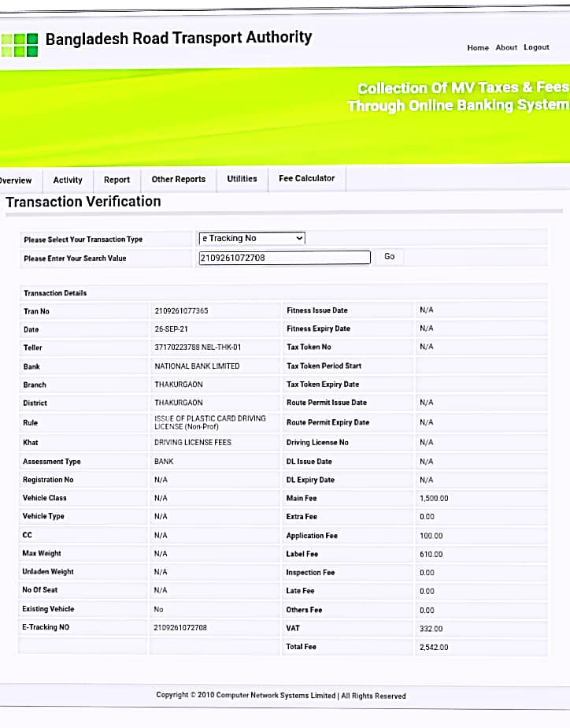Image resolution: width=570 pixels, height=728 pixels.
Task: Click the No Of Seat label
Action: pos(40,589)
